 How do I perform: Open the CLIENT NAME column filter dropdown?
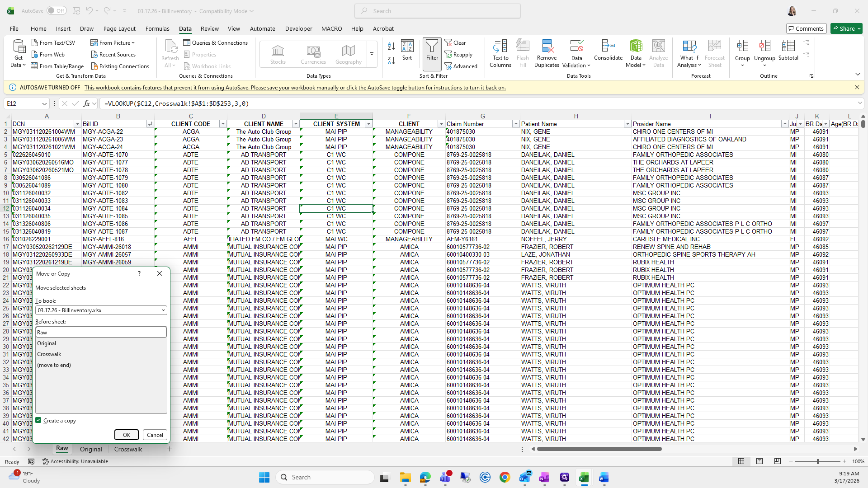296,124
